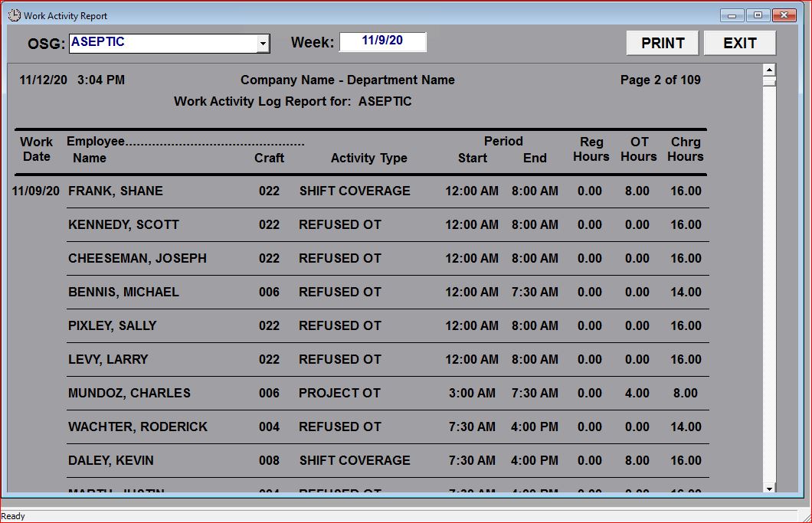Click end time 4:00 PM in Wachter row
Screen dimensions: 812x523
click(535, 427)
